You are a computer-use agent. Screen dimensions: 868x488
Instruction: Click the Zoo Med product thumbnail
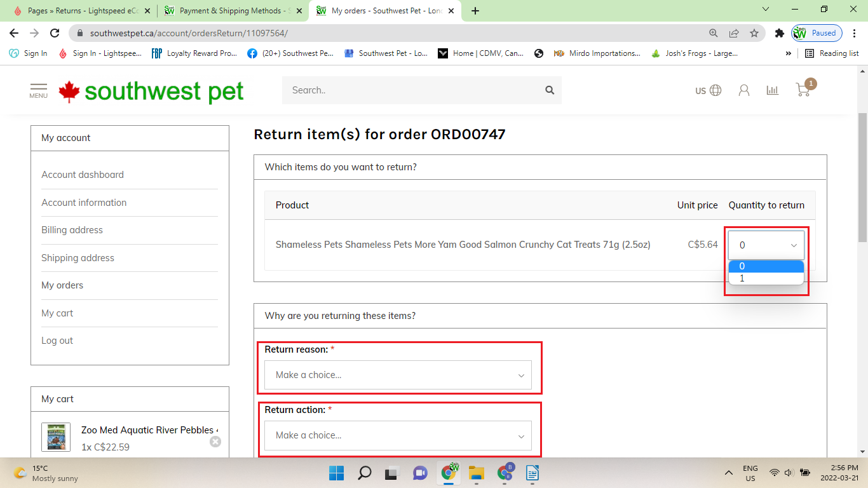coord(56,437)
